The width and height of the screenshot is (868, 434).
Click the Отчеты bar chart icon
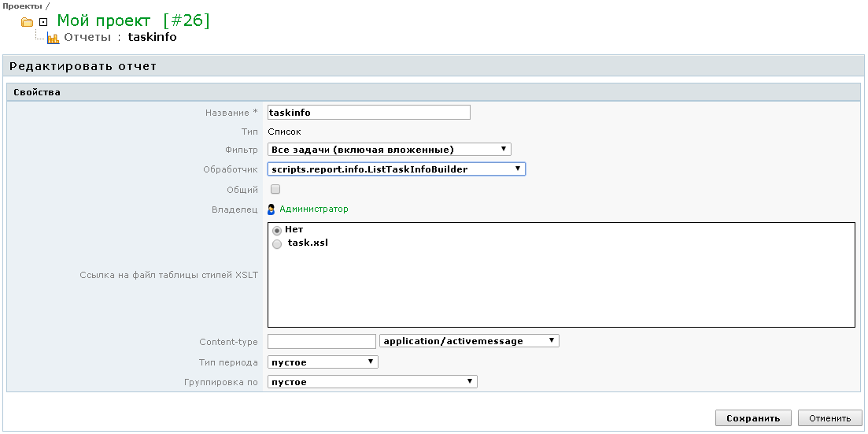53,38
